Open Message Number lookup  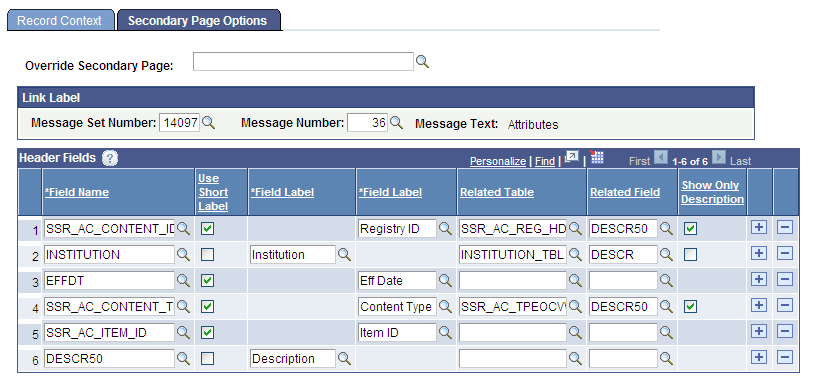396,123
